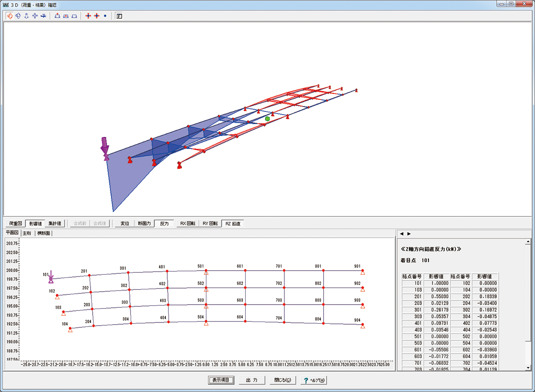Click the value 0.01059 for node 604
Viewport: 535px width, 392px height.
(x=485, y=356)
